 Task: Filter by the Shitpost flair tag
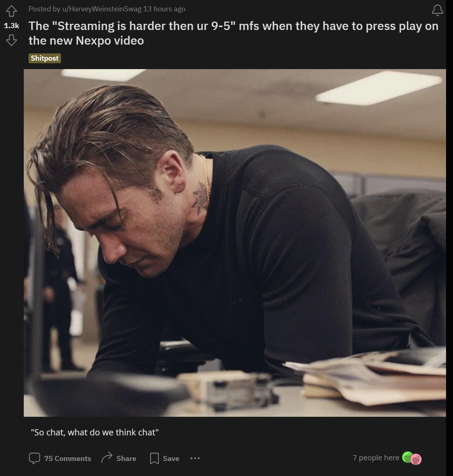45,58
